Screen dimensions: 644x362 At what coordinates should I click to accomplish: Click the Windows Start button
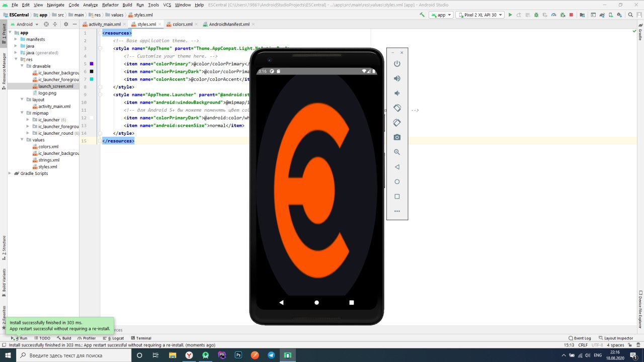(8, 355)
